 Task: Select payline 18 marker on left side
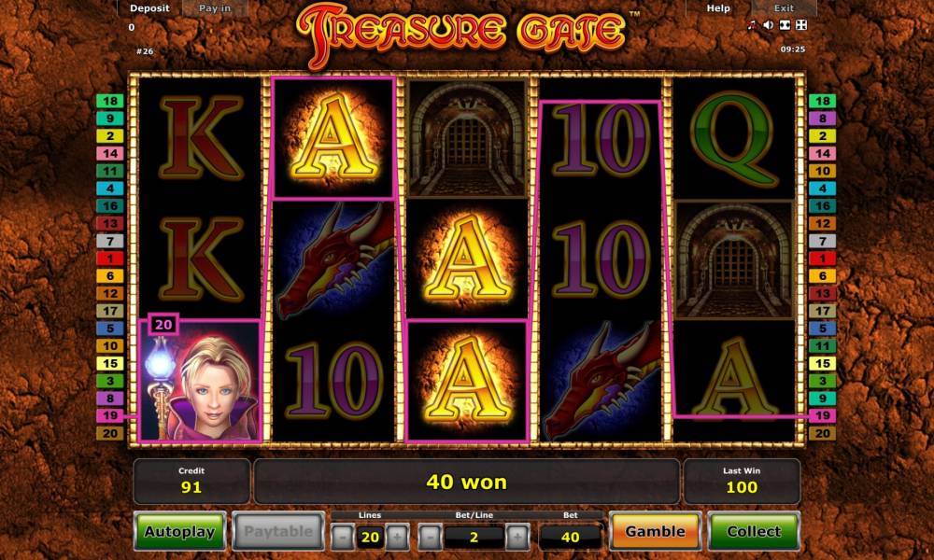click(x=110, y=101)
